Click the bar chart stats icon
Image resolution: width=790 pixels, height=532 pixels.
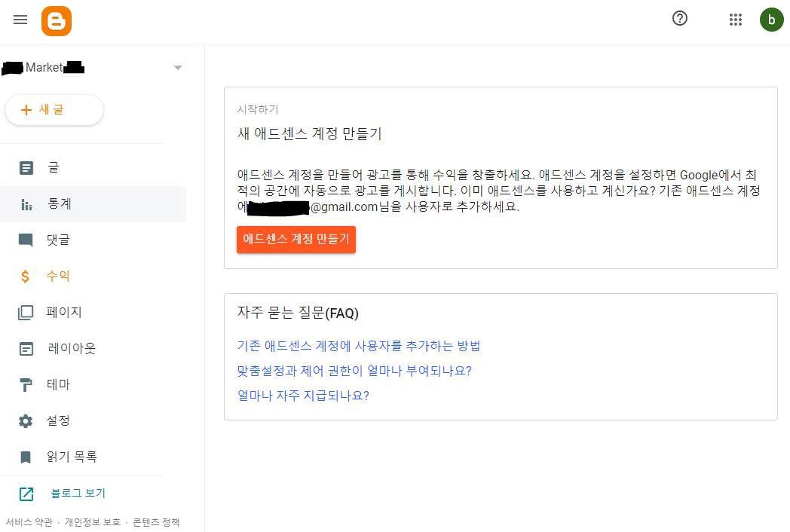coord(26,204)
